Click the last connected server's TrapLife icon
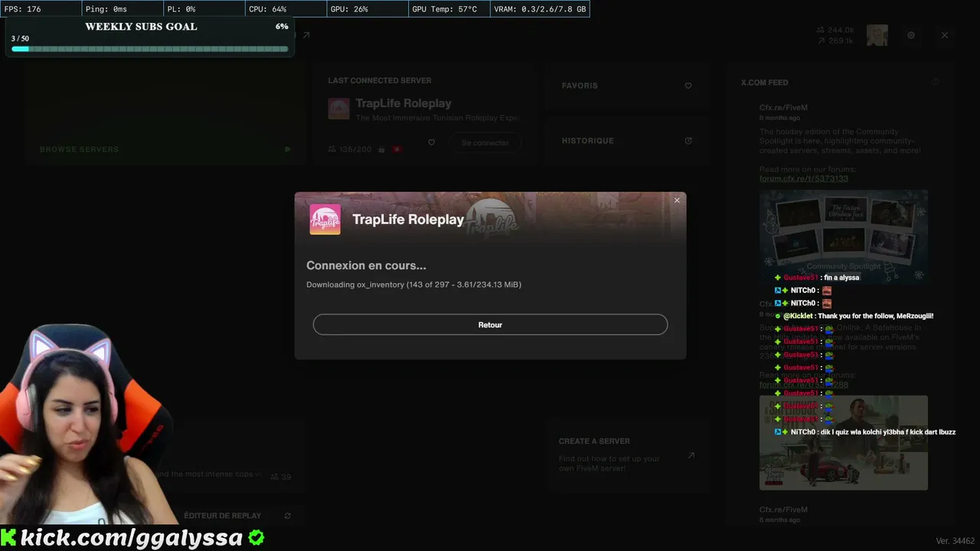980x551 pixels. pos(339,109)
